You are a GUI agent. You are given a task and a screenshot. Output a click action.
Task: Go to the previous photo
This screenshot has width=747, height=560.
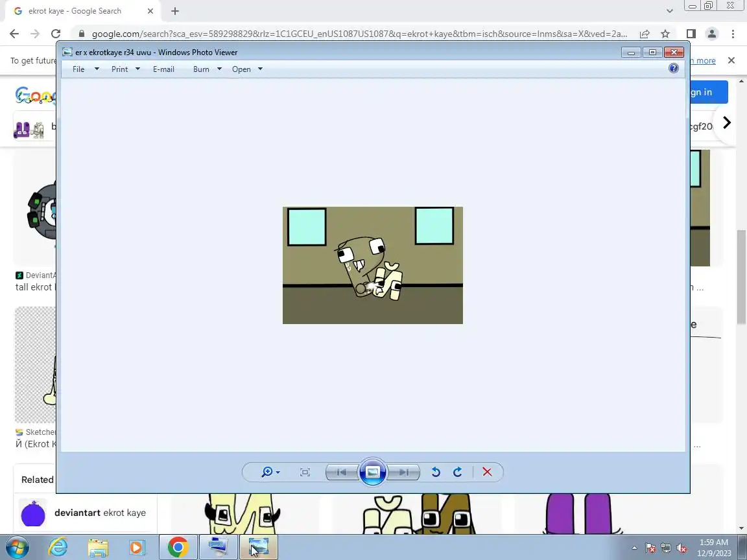point(342,472)
